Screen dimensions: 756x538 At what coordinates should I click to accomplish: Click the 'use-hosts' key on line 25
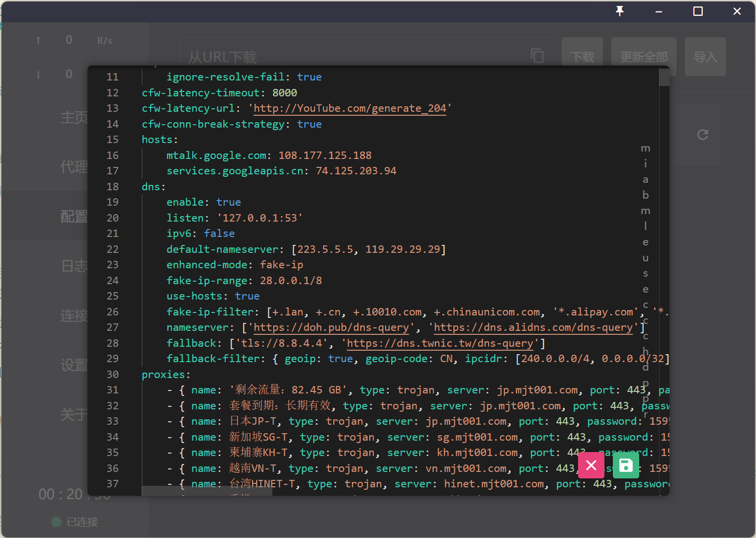click(194, 296)
